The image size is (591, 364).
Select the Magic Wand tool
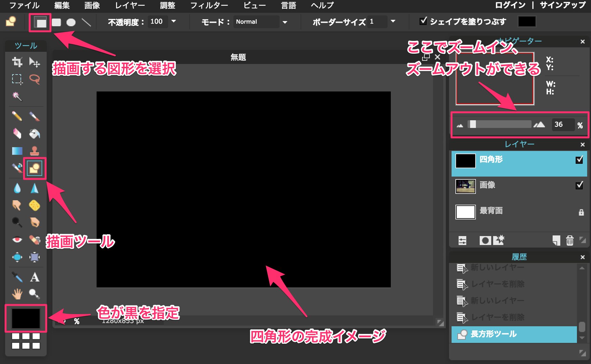(x=17, y=96)
